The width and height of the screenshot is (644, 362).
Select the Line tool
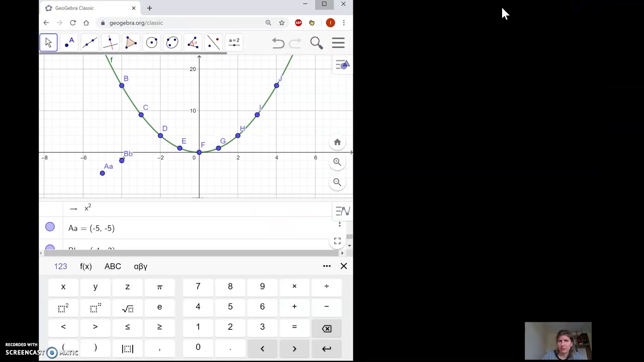pyautogui.click(x=90, y=43)
